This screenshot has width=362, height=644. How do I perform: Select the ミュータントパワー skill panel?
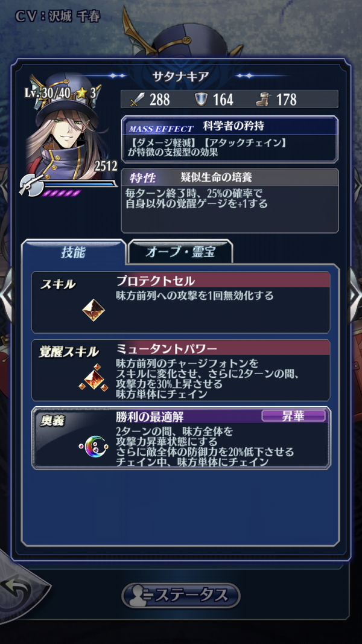(180, 370)
